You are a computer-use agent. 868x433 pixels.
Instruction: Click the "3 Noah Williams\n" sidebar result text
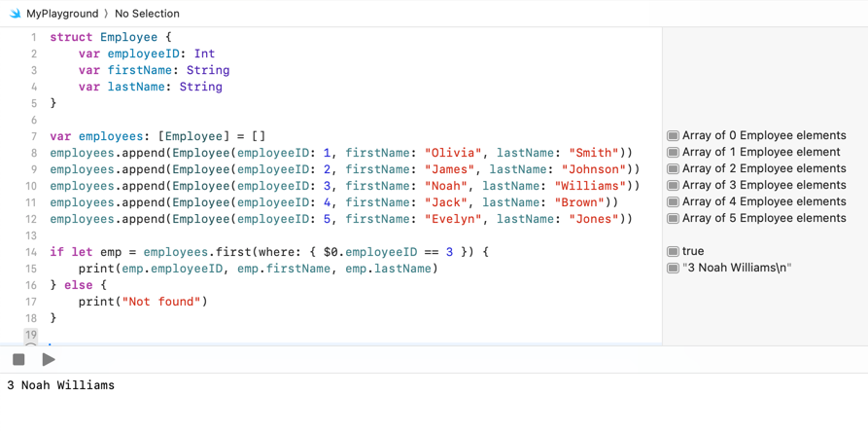click(738, 268)
